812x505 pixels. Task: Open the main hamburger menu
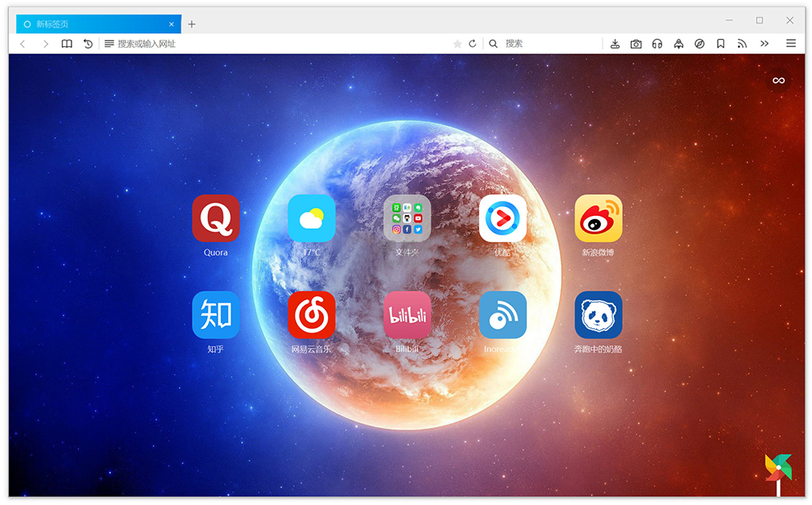click(790, 44)
